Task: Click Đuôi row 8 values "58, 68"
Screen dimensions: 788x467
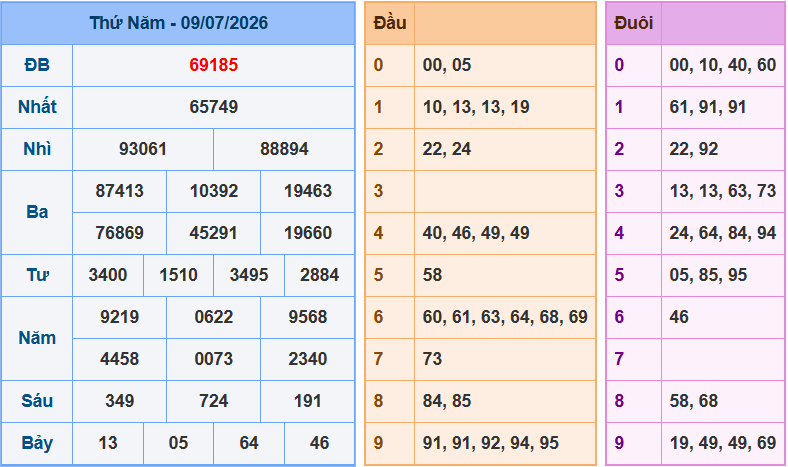Action: point(694,401)
